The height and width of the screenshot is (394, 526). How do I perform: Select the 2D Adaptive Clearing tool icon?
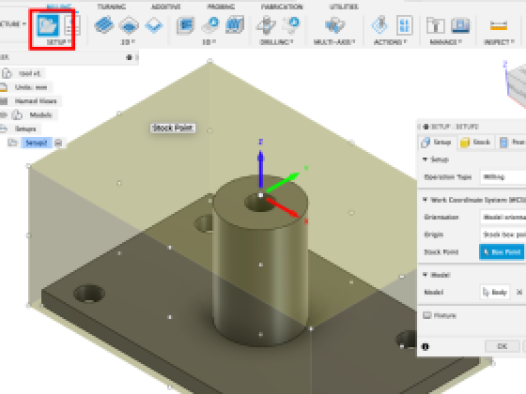point(104,25)
